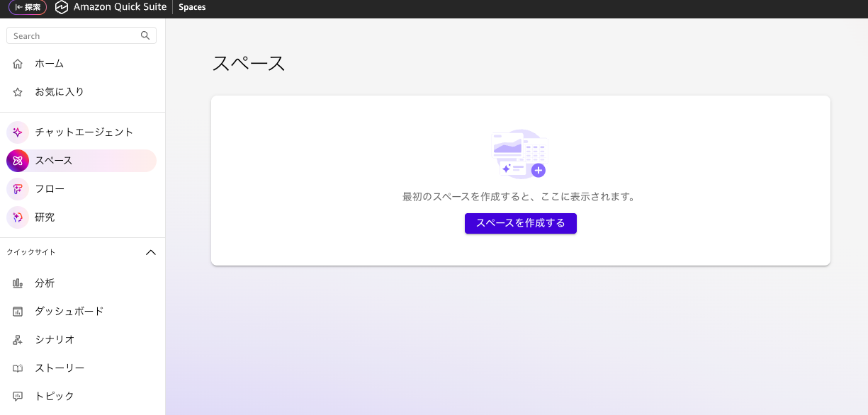Click the empty-state spaces illustration
This screenshot has width=868, height=415.
click(520, 154)
